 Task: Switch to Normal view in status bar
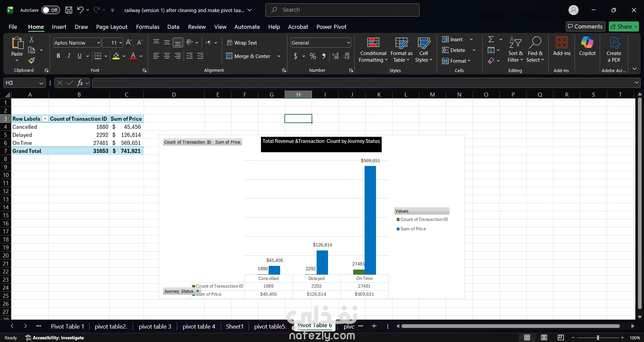[527, 338]
